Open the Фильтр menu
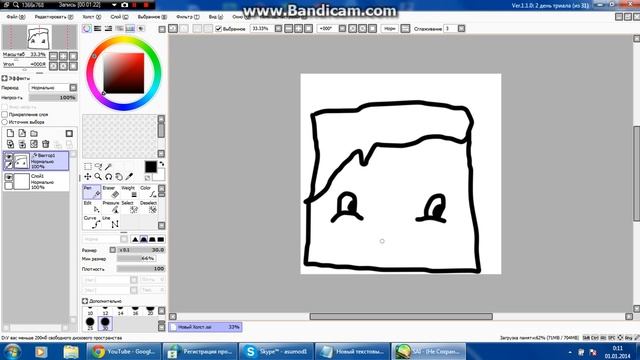 click(188, 17)
